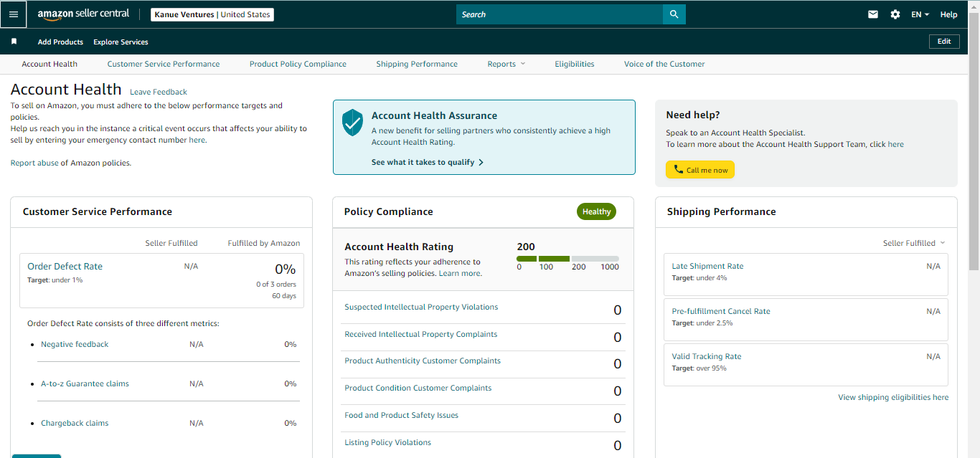
Task: Click Add Products shortcut
Action: [x=60, y=42]
